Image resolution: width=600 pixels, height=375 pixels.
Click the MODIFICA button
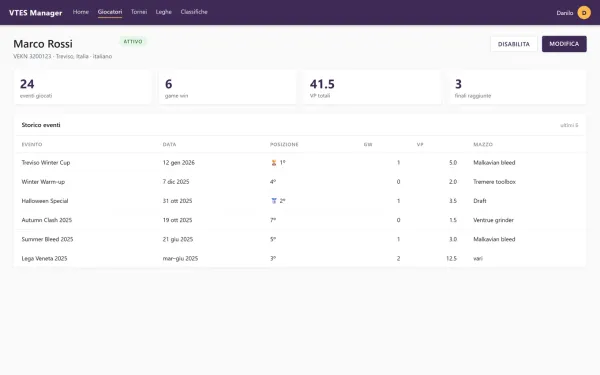[x=564, y=44]
